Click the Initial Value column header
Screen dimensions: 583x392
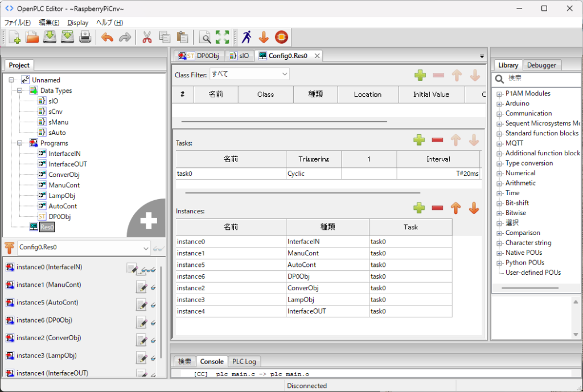point(432,94)
